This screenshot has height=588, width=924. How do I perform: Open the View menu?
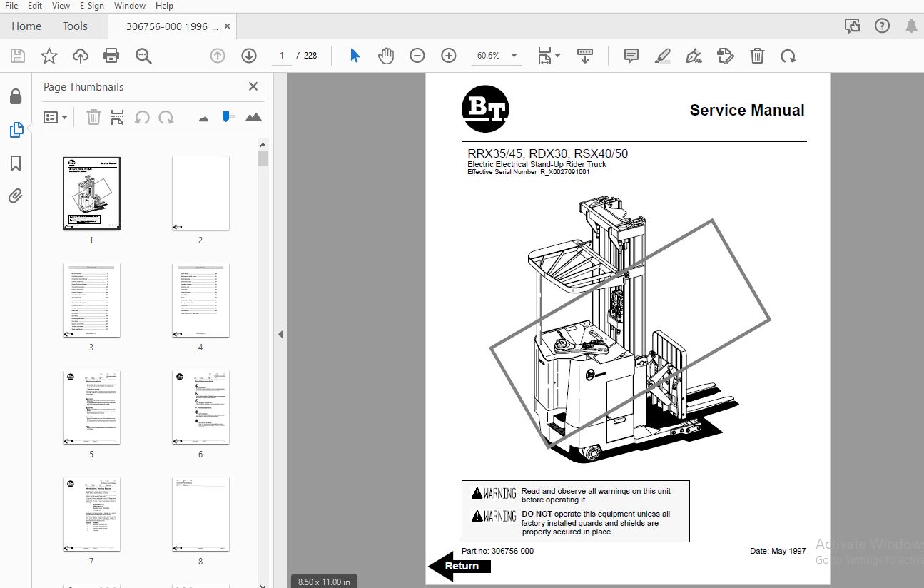(61, 6)
